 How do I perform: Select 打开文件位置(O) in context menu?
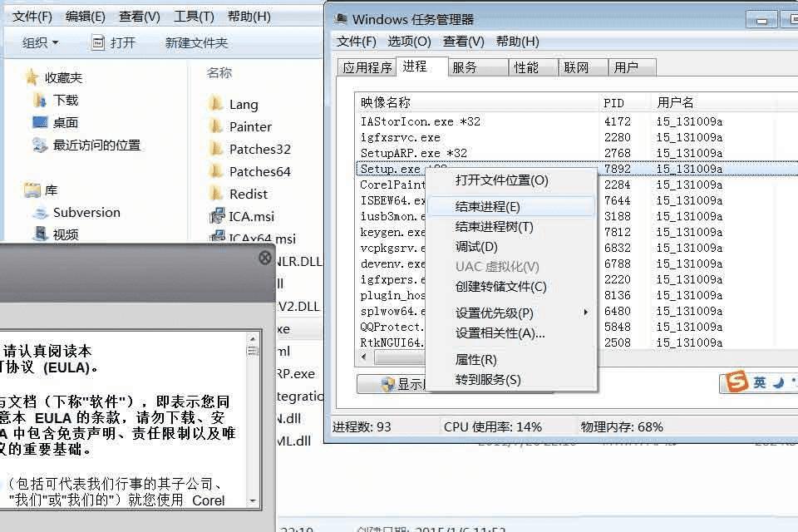pos(501,180)
